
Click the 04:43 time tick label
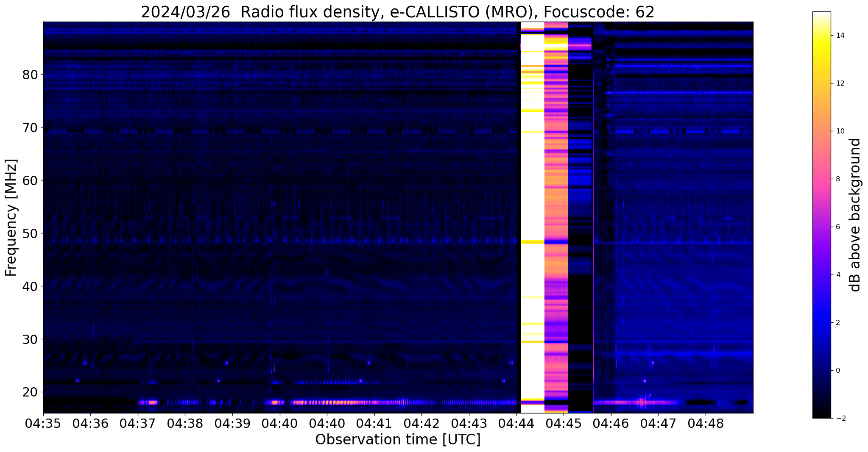(469, 423)
